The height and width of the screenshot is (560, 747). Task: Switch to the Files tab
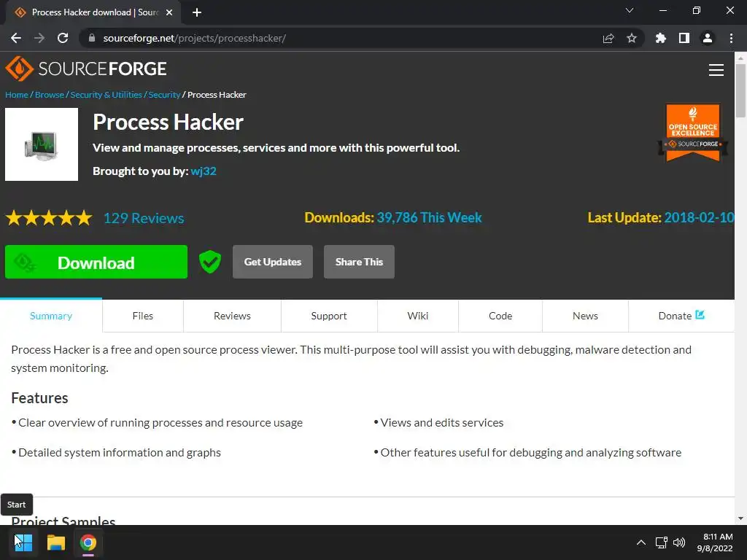coord(142,316)
